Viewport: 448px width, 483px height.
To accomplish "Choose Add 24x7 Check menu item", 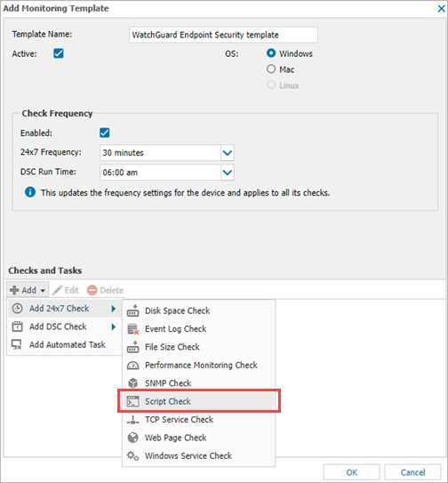I will [64, 309].
